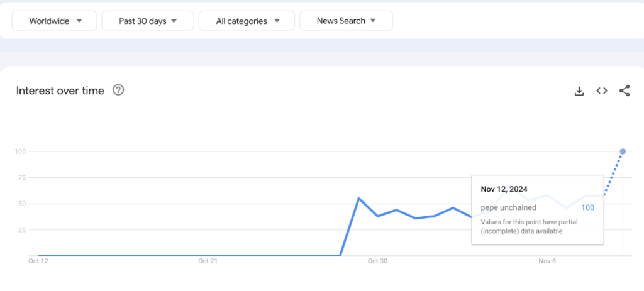The height and width of the screenshot is (291, 644).
Task: Click the share icon
Action: (x=625, y=91)
